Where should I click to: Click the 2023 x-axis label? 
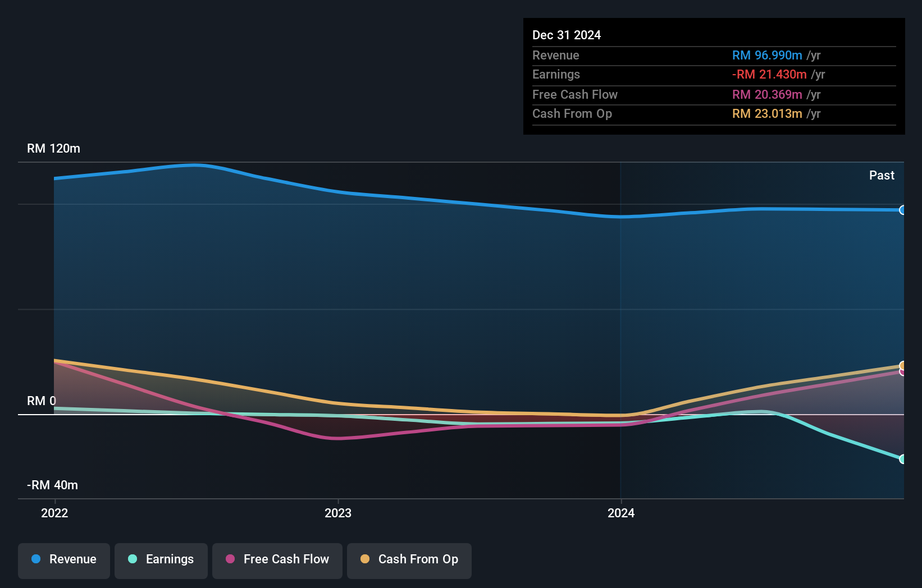point(337,513)
